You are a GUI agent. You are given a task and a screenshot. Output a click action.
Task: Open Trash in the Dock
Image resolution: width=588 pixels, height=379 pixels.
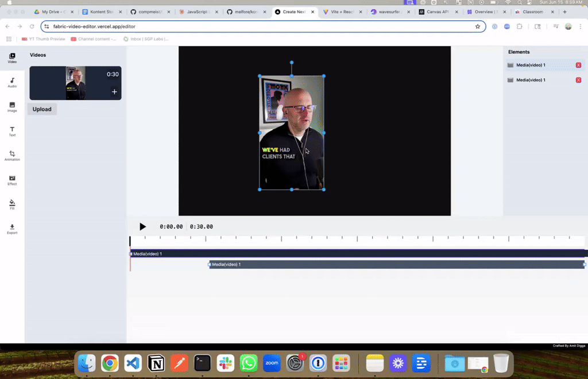[x=501, y=363]
